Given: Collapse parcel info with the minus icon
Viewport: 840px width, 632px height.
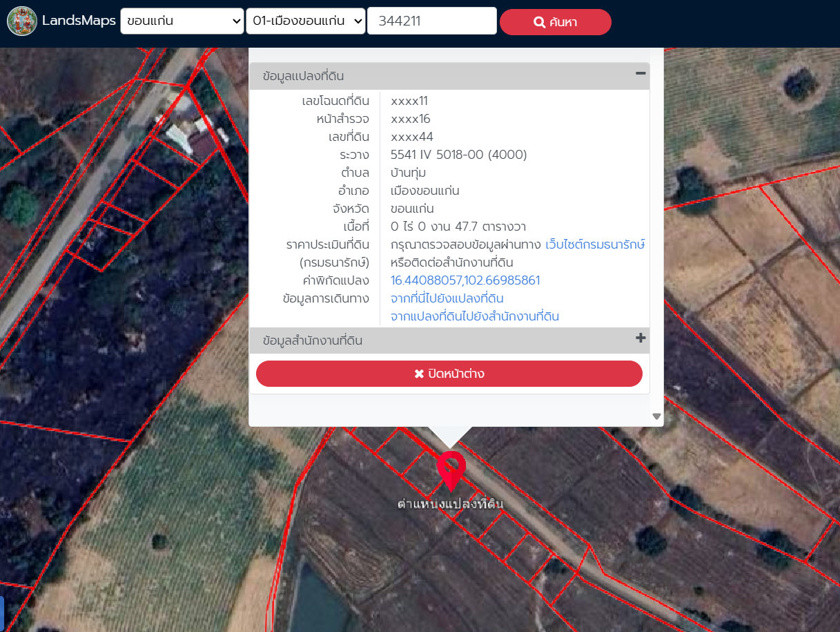Looking at the screenshot, I should pos(641,73).
